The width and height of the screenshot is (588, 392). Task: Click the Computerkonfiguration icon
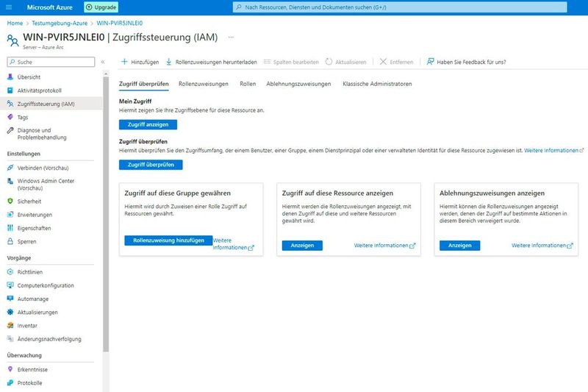(x=10, y=285)
